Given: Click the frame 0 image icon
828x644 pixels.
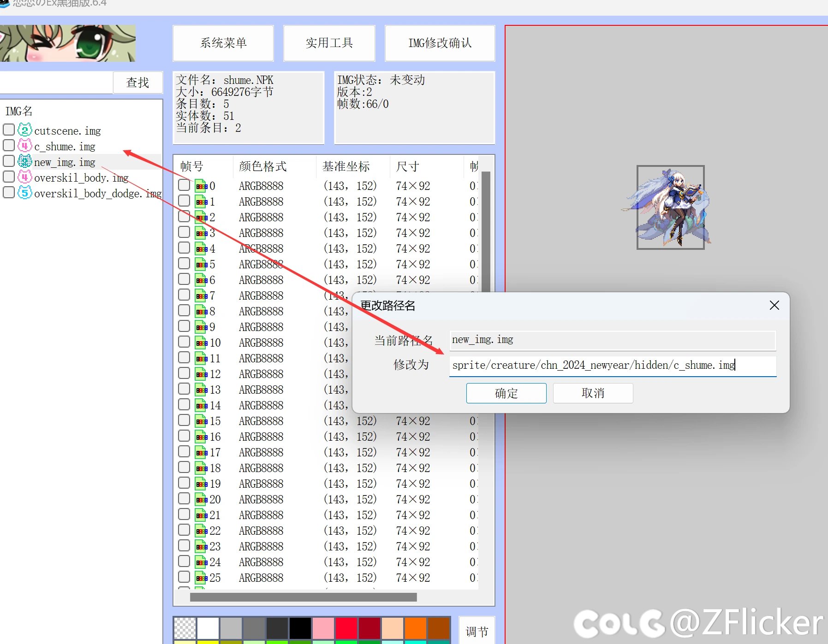Looking at the screenshot, I should click(201, 186).
